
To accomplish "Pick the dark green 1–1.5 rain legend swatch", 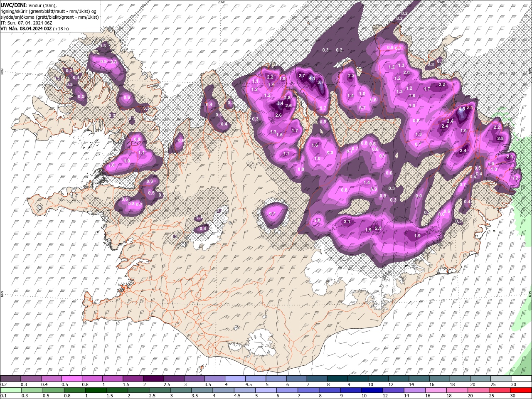I will tap(96, 390).
